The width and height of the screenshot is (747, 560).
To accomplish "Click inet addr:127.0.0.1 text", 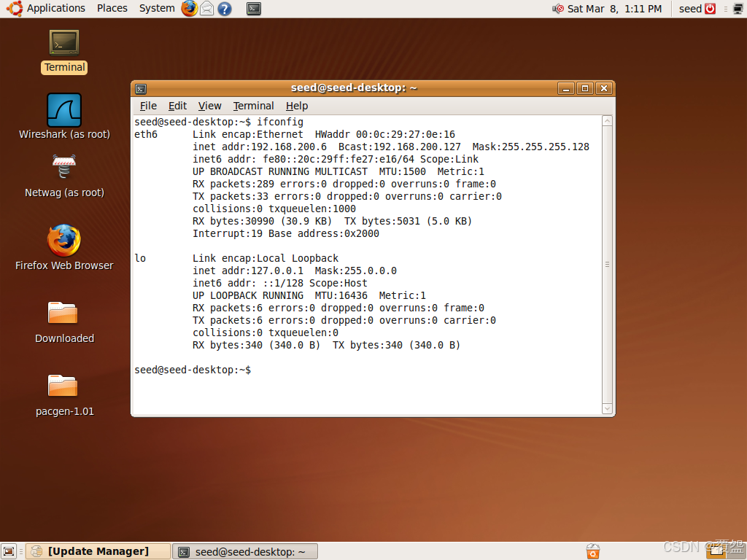I will coord(248,271).
